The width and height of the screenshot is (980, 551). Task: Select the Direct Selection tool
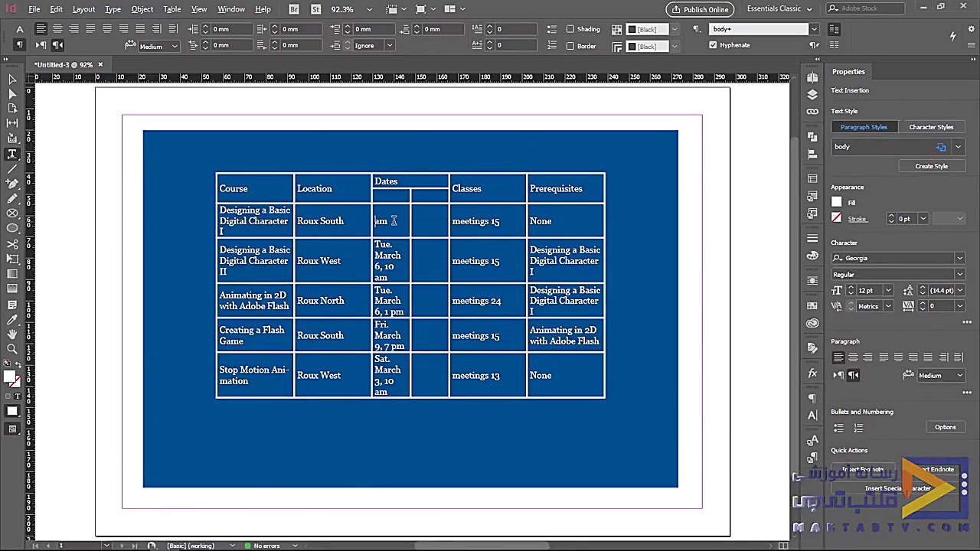(12, 94)
